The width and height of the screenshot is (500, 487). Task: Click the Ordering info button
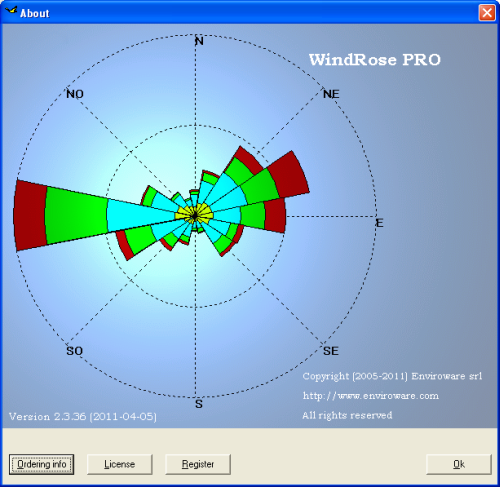(x=41, y=464)
